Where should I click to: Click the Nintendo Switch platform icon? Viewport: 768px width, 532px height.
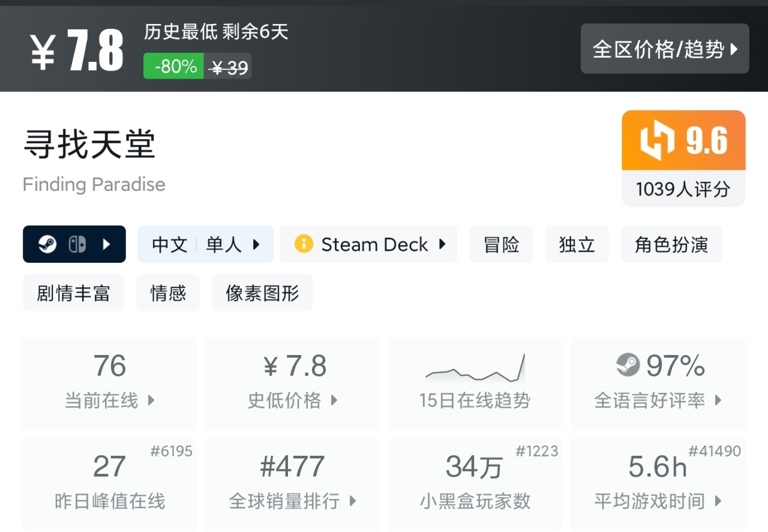click(x=77, y=245)
